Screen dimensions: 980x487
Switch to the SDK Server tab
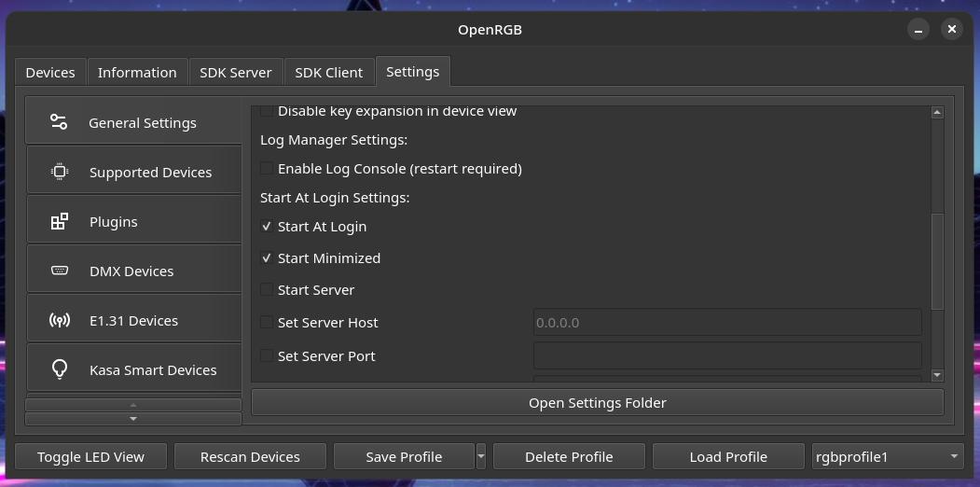click(x=236, y=72)
